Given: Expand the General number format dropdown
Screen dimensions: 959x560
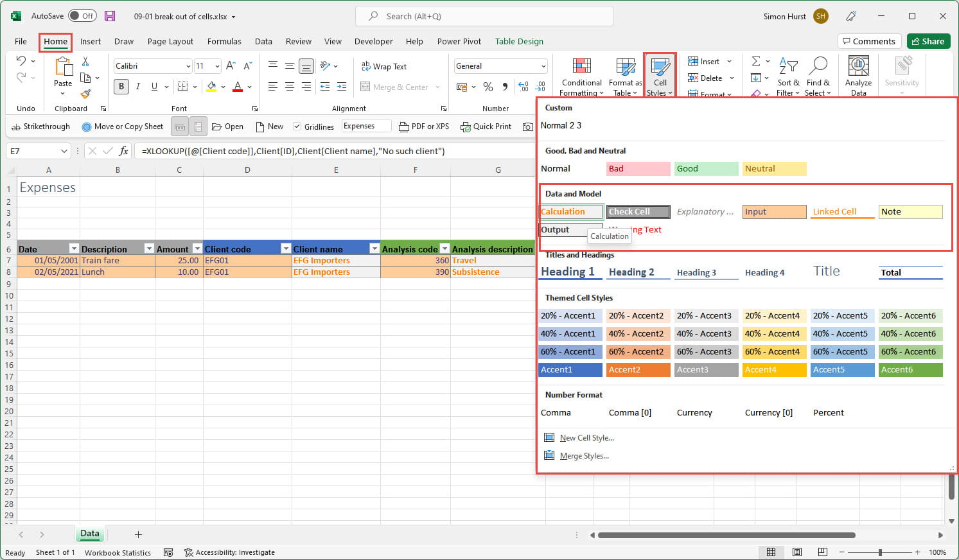Looking at the screenshot, I should [543, 66].
